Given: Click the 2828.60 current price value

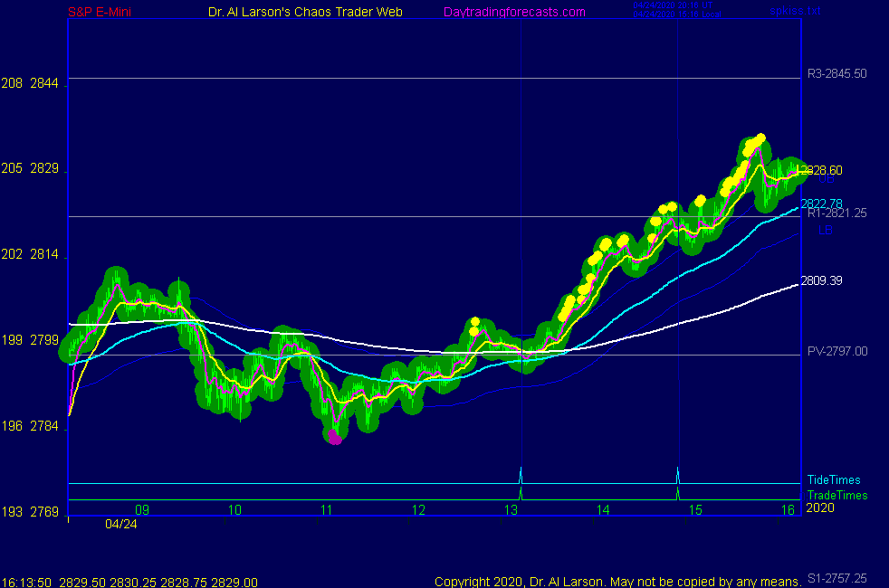Looking at the screenshot, I should [x=820, y=170].
